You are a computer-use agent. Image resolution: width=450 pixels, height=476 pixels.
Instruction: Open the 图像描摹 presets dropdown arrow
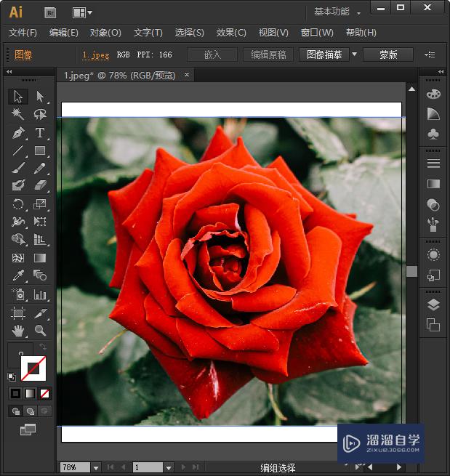354,55
